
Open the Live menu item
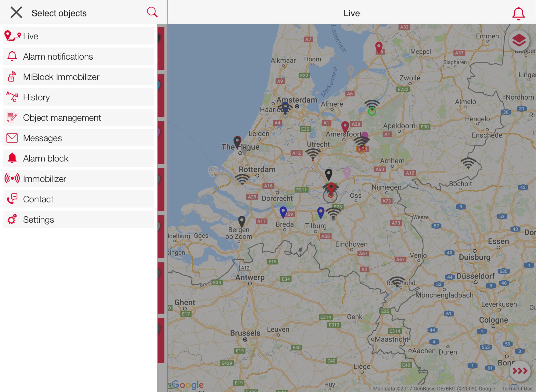[79, 36]
